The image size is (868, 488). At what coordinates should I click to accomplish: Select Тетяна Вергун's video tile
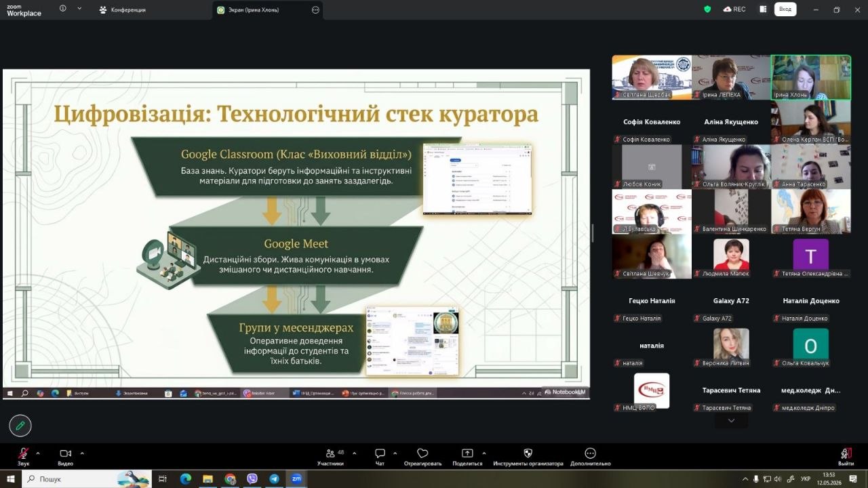point(811,211)
